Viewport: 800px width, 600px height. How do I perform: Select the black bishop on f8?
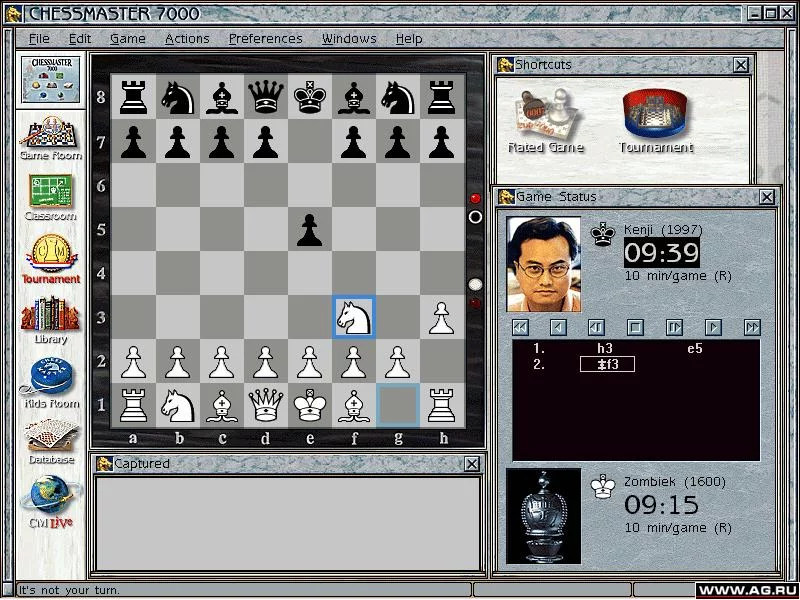(x=354, y=97)
